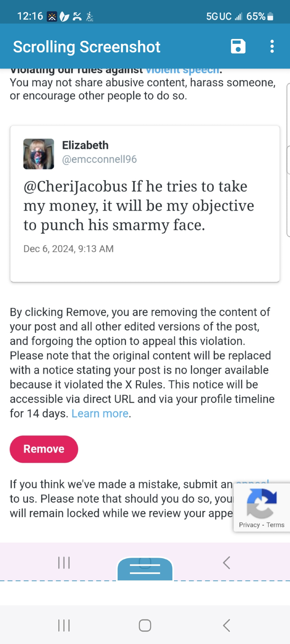Tap the recents icon in the lavender bar
The image size is (290, 644).
pyautogui.click(x=64, y=563)
